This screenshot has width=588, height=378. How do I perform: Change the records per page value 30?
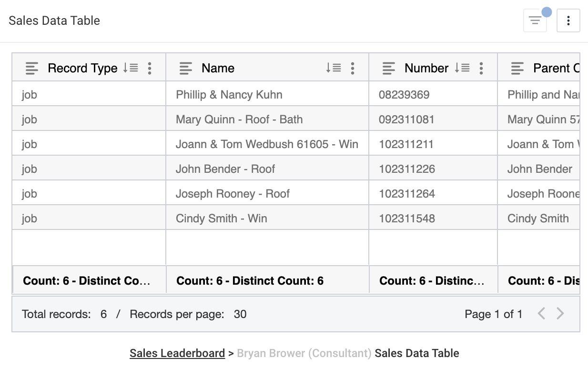click(x=240, y=314)
